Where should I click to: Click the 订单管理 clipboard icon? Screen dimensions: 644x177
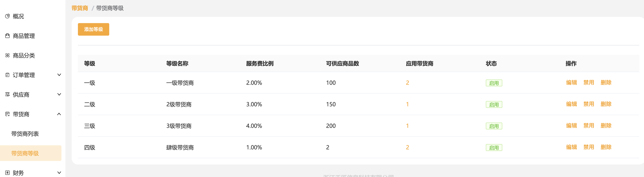click(7, 75)
